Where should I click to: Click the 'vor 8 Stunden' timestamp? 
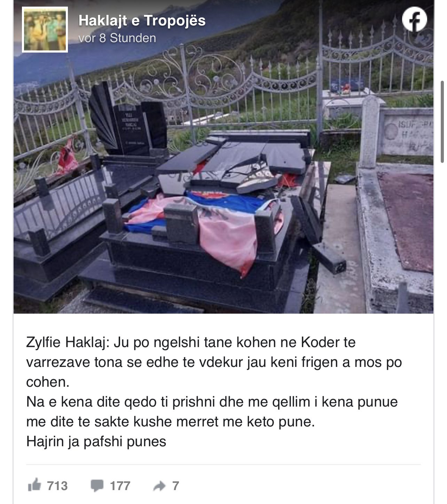pos(117,38)
